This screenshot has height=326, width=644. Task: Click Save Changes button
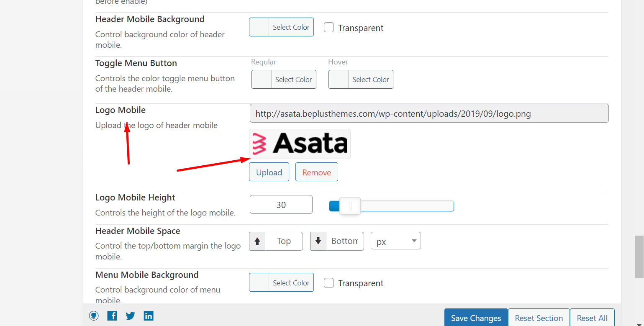[x=476, y=318]
